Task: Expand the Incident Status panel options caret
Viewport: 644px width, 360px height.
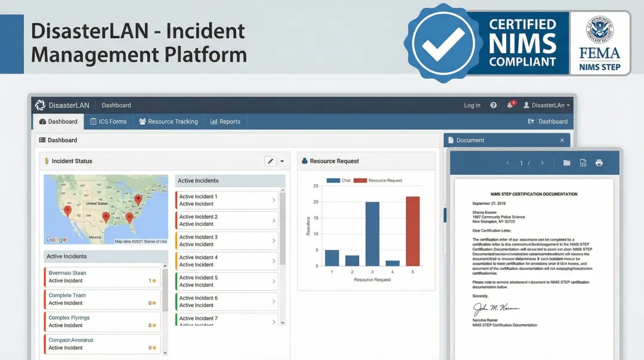Action: pos(282,161)
